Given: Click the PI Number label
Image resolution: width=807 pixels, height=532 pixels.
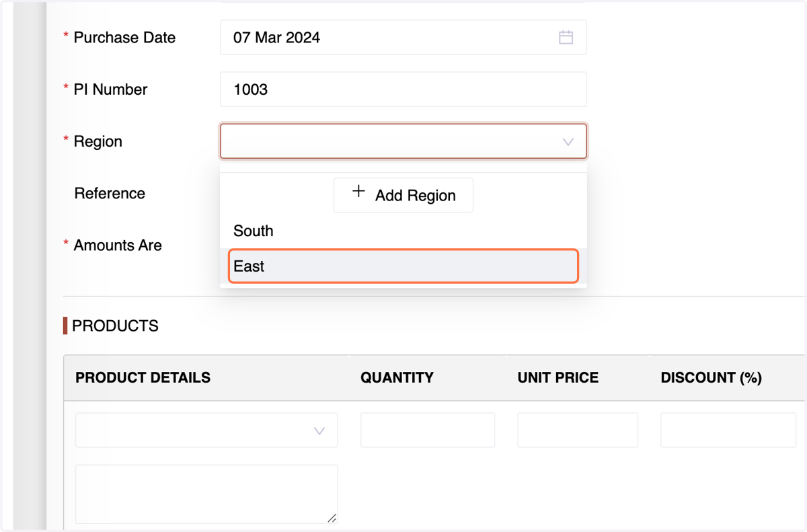Looking at the screenshot, I should tap(110, 89).
